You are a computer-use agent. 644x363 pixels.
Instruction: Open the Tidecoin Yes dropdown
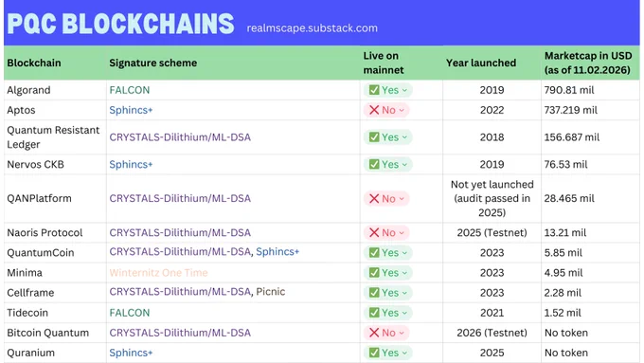(387, 313)
